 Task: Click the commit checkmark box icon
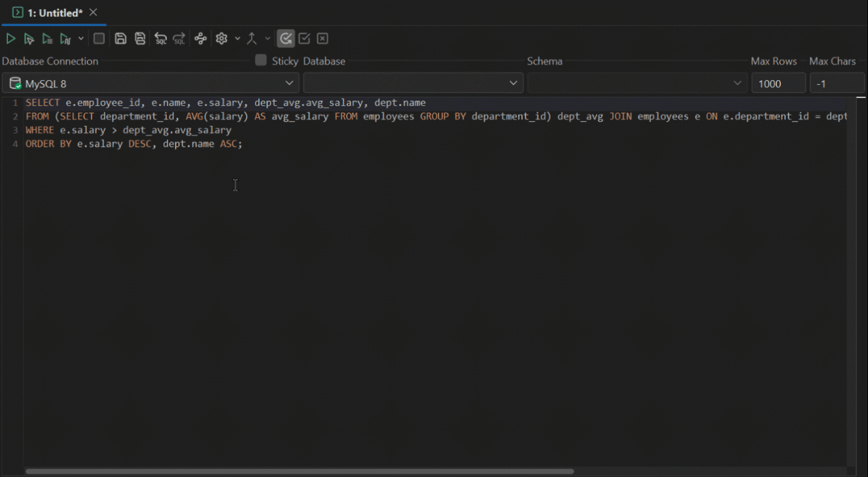pos(304,38)
